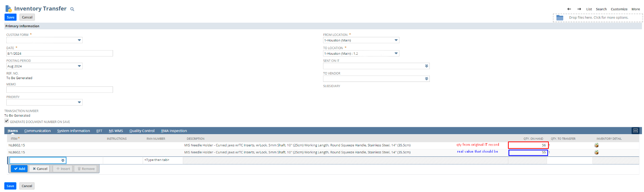Open the Priority dropdown
The width and height of the screenshot is (644, 192).
click(x=80, y=102)
